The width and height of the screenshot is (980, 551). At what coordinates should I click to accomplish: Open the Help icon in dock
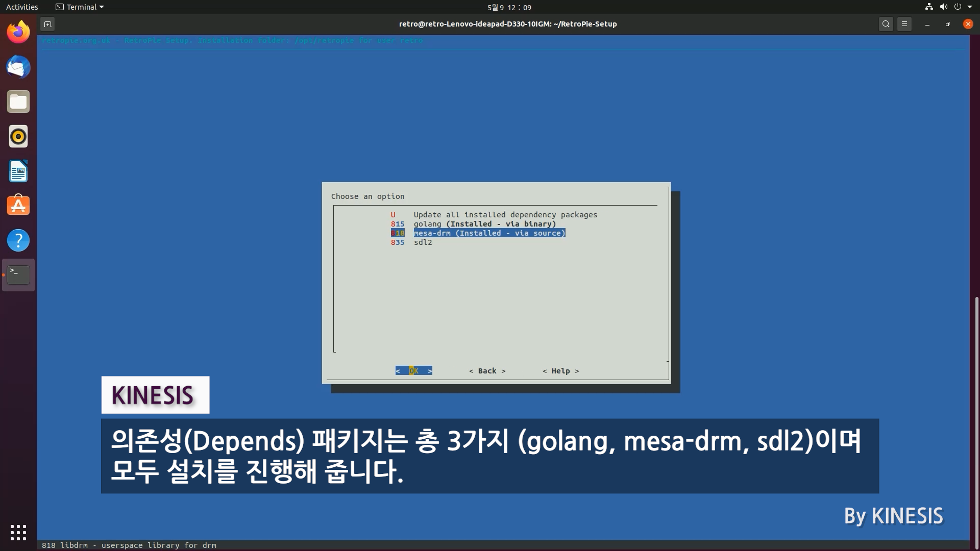18,240
